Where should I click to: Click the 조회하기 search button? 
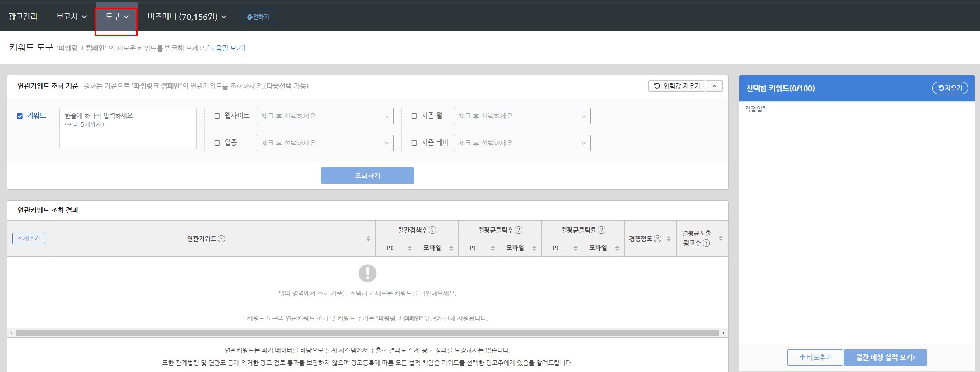368,176
